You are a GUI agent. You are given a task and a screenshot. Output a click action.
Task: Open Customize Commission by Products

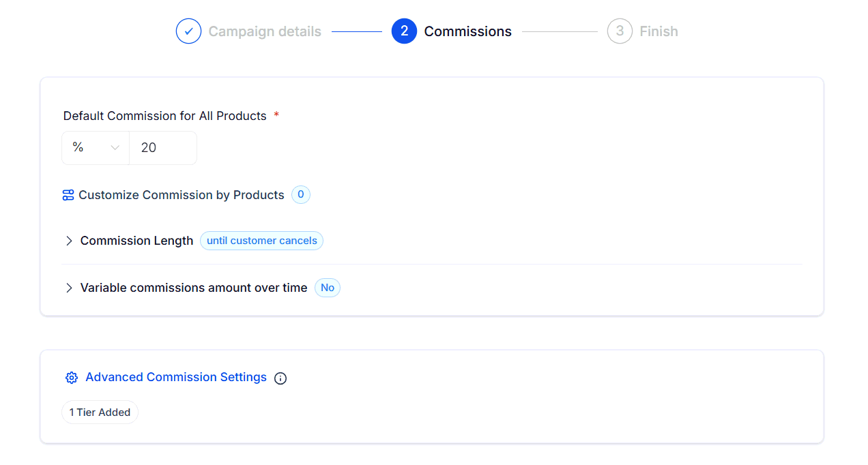[x=181, y=195]
